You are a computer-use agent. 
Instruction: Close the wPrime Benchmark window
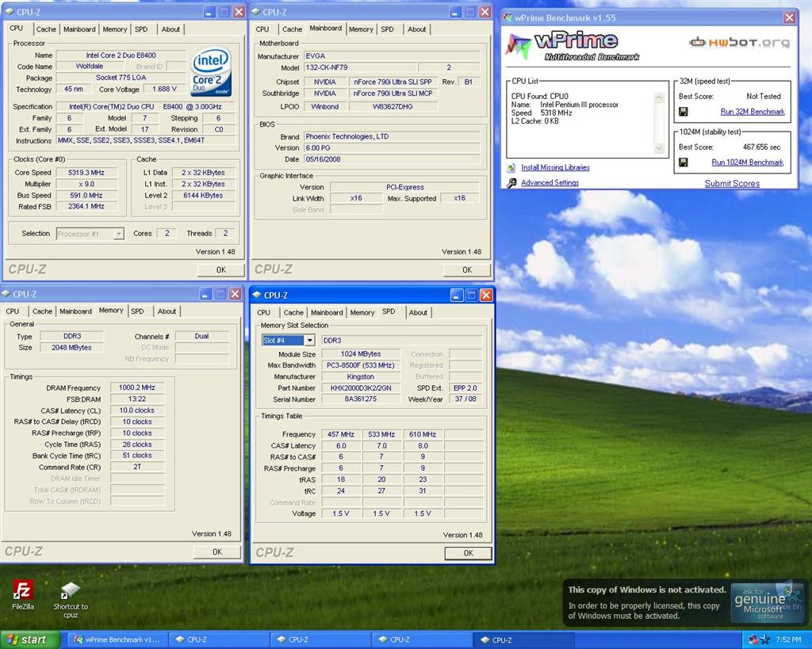tap(789, 18)
